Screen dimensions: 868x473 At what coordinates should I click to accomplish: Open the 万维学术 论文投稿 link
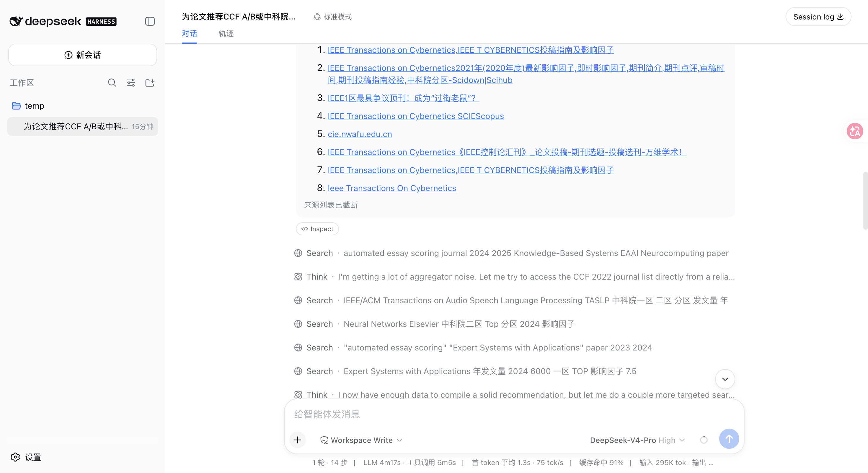tap(507, 152)
